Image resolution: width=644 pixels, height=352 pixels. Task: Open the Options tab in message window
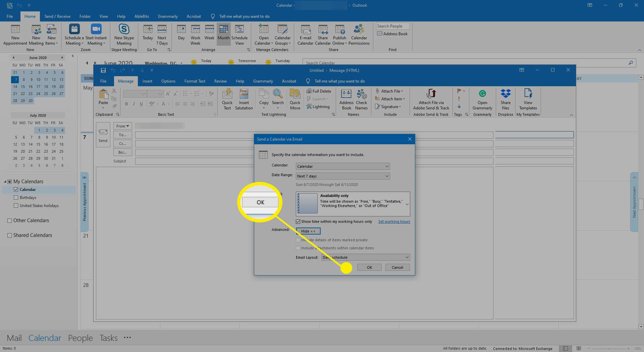pos(168,81)
